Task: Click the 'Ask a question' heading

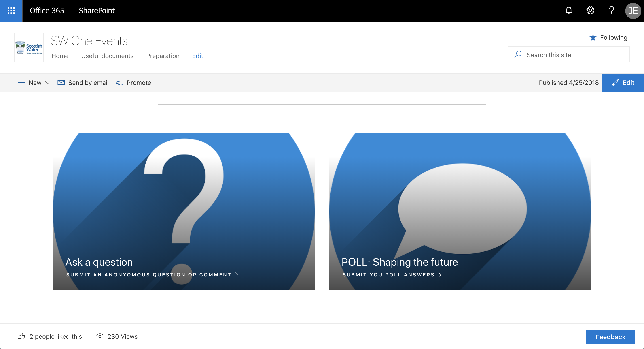Action: 99,262
